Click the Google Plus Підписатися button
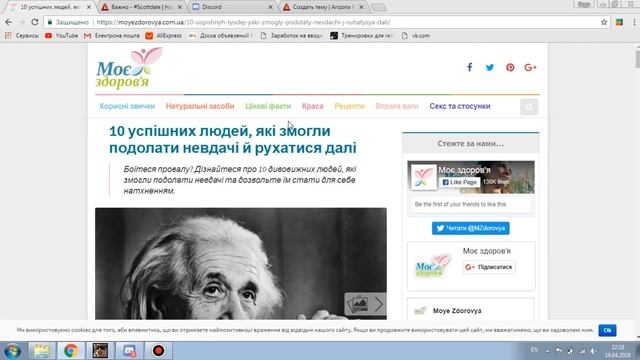The width and height of the screenshot is (640, 360). pos(489,267)
